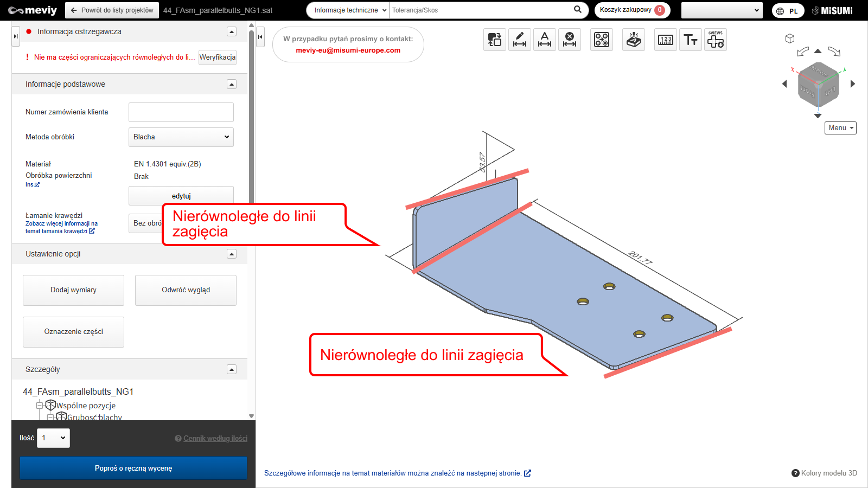Open Koszyk zakupowy shopping cart
Viewport: 868px width, 488px height.
pos(631,10)
